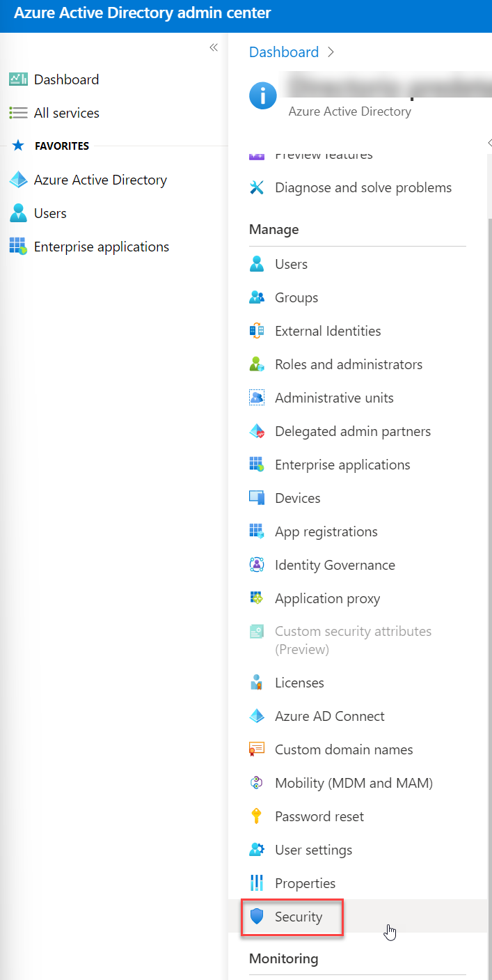Click the Devices icon
Image resolution: width=492 pixels, height=980 pixels.
pyautogui.click(x=257, y=498)
